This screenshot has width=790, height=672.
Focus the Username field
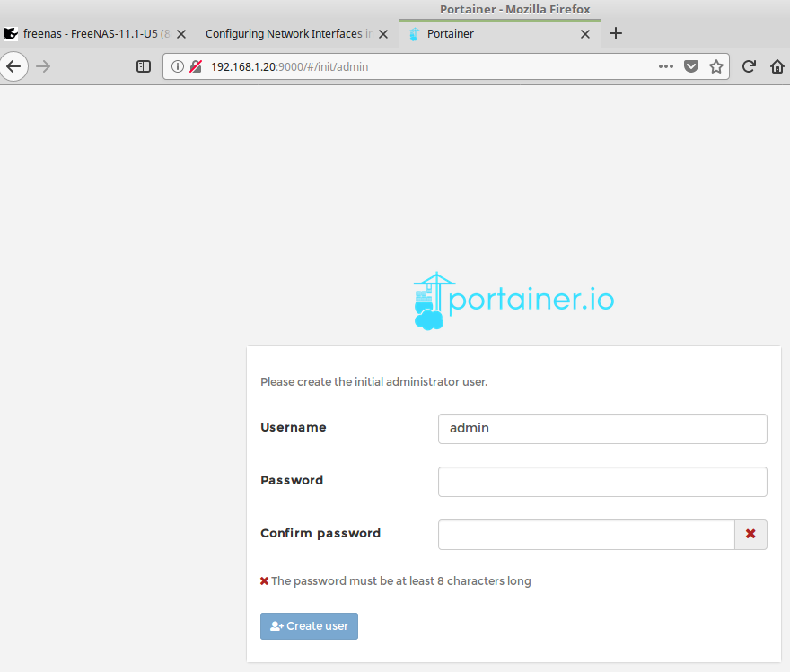(x=602, y=429)
